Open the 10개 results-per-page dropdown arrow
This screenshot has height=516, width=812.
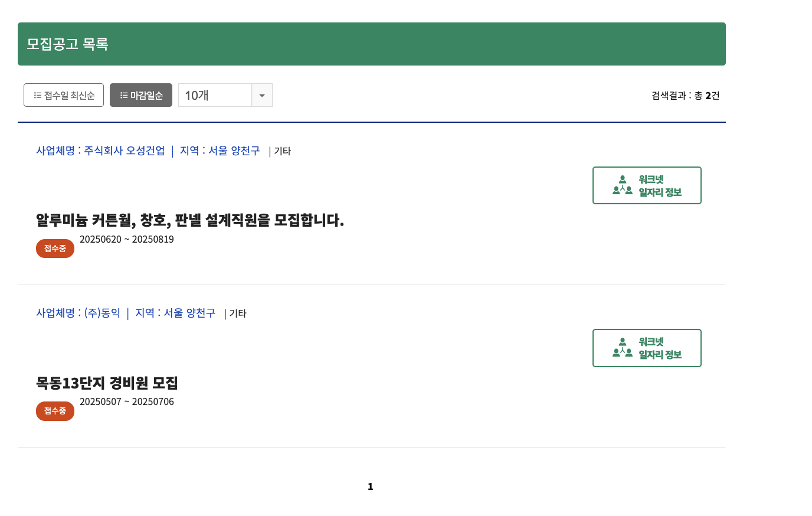tap(261, 94)
